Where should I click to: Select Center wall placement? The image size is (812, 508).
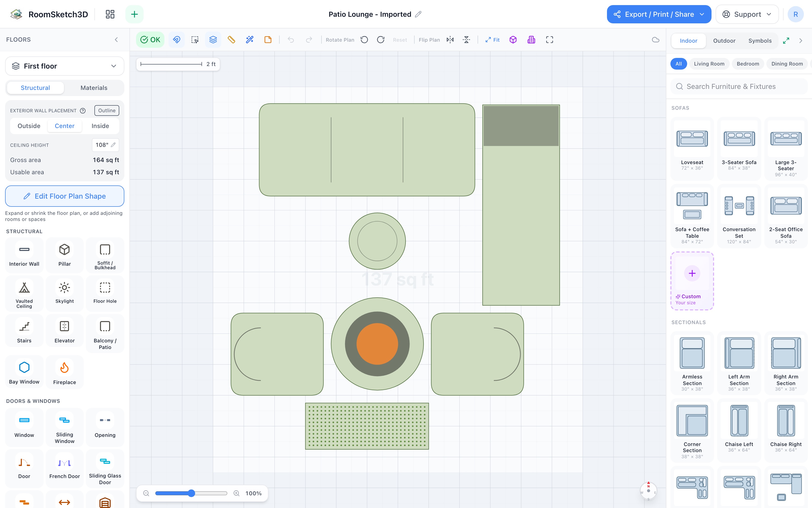pos(64,126)
